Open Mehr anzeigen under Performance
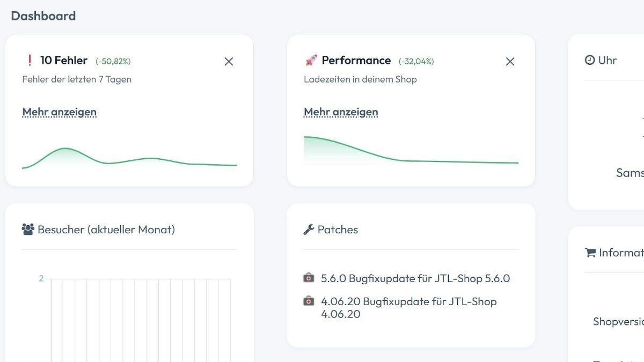 pyautogui.click(x=341, y=112)
